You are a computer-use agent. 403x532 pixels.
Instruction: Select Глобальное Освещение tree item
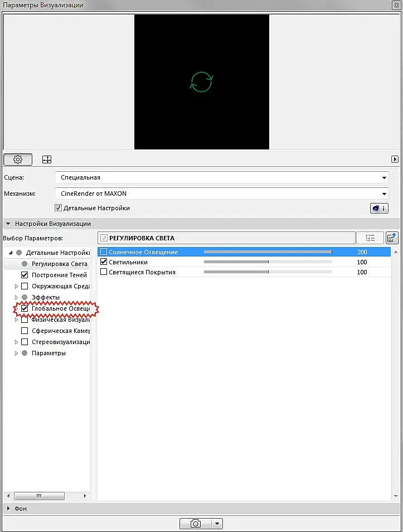(x=61, y=308)
